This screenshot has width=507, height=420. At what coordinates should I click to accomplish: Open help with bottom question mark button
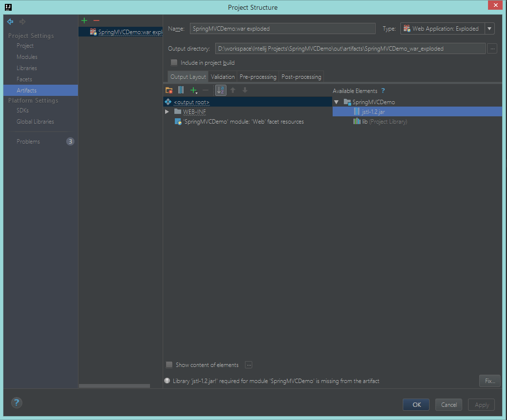tap(17, 402)
